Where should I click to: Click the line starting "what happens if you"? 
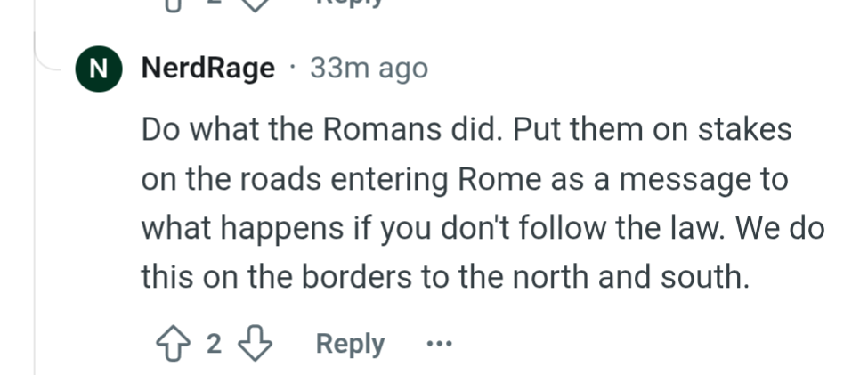pos(482,228)
